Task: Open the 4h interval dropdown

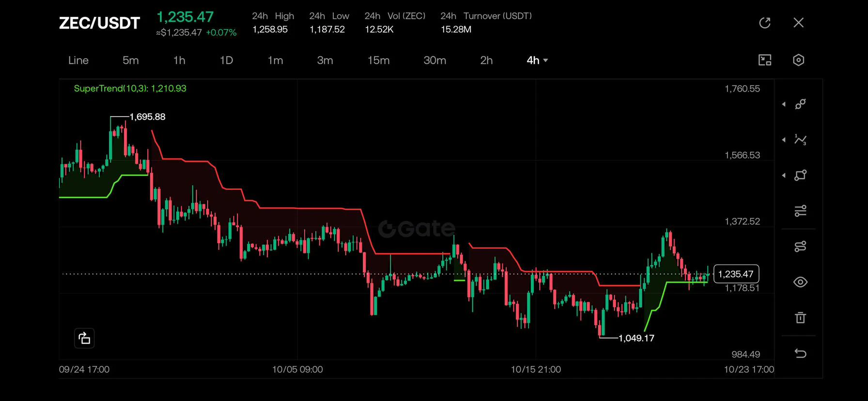Action: coord(537,60)
